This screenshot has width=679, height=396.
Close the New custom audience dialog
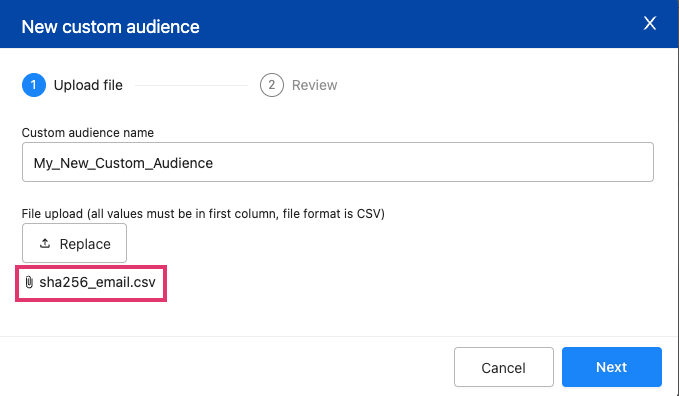tap(650, 23)
